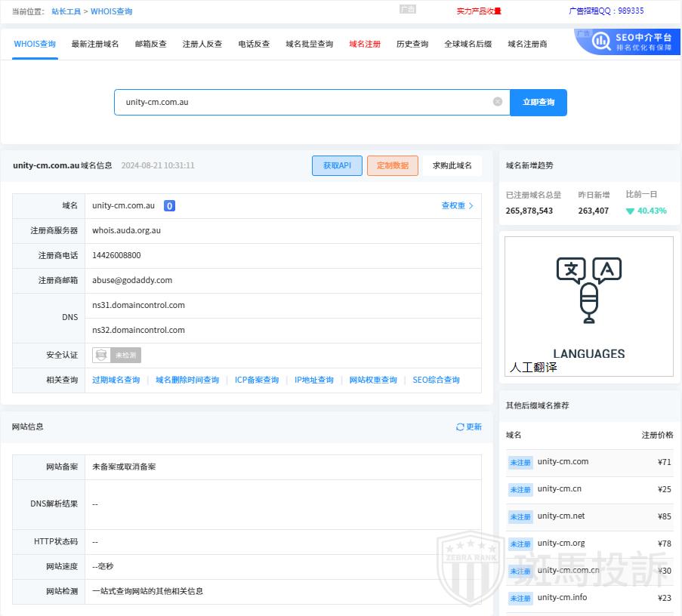The image size is (682, 616).
Task: Click the LANGUAGES translation ad image
Action: [x=588, y=306]
